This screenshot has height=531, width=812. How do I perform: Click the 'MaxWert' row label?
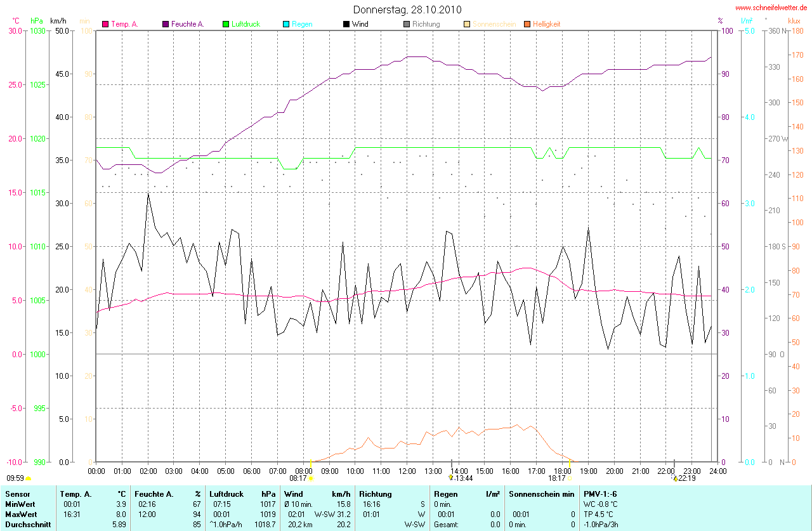(x=21, y=514)
